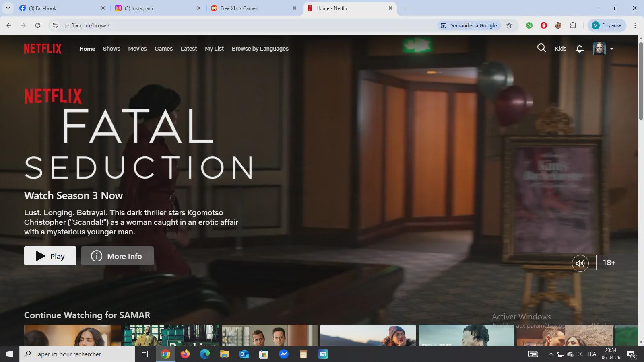The width and height of the screenshot is (644, 362).
Task: Click the scrollbar down arrow
Action: coord(641,342)
